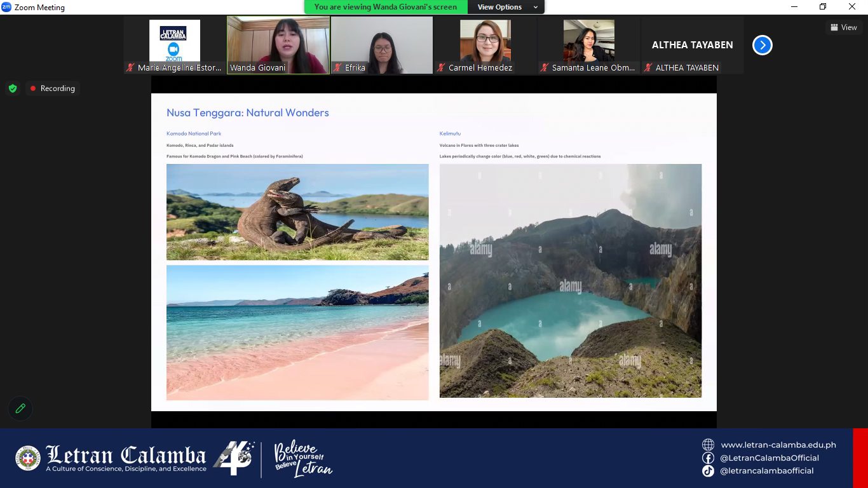Click the Kelimutu crater lake photo

[570, 281]
